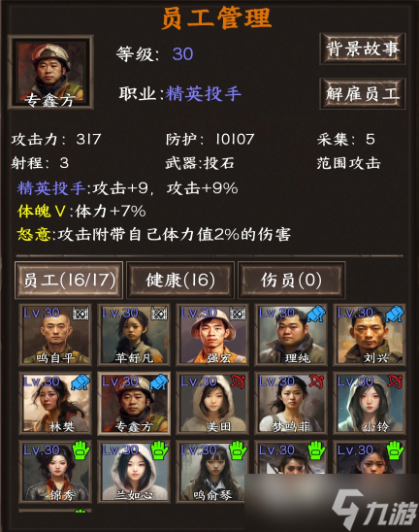Click the checkered class icon on 鸣自平's card

click(x=80, y=314)
